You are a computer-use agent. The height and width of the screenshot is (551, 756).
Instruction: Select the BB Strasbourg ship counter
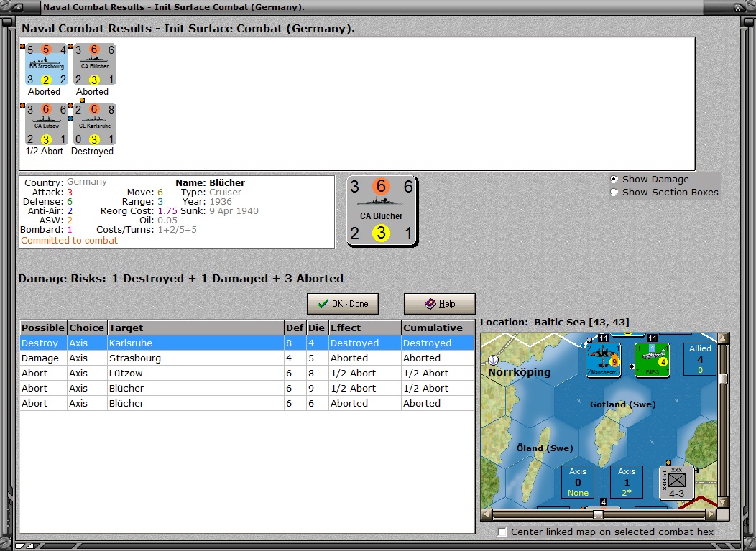point(46,65)
